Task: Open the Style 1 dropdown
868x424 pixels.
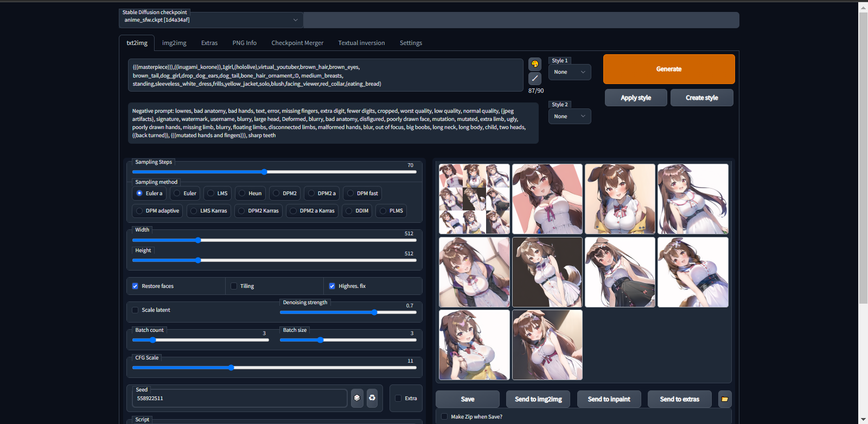Action: pyautogui.click(x=570, y=72)
